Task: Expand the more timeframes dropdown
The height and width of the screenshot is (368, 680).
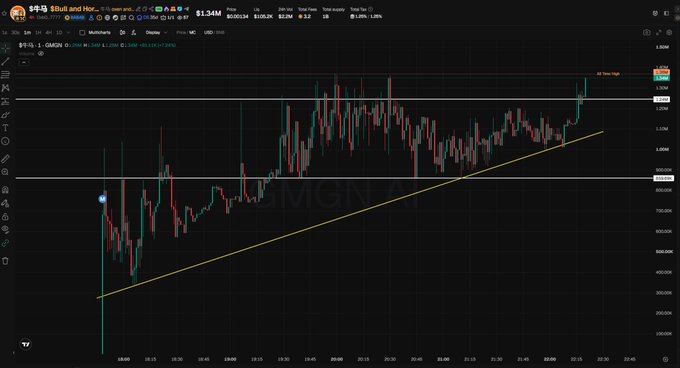Action: (69, 33)
